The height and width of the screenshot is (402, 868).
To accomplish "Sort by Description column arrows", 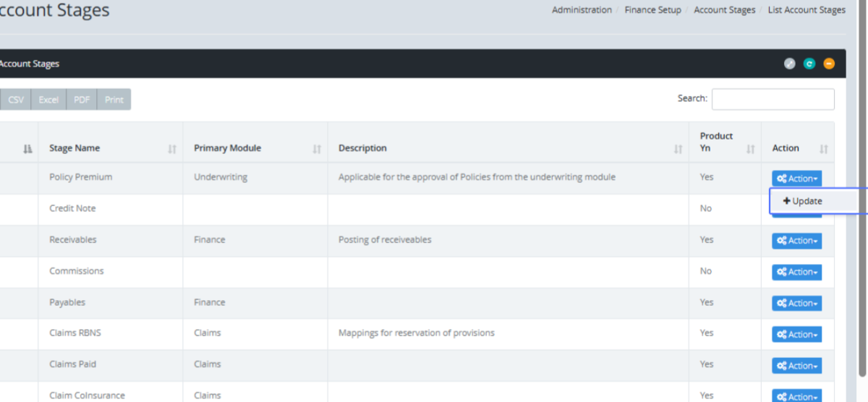I will click(x=678, y=149).
